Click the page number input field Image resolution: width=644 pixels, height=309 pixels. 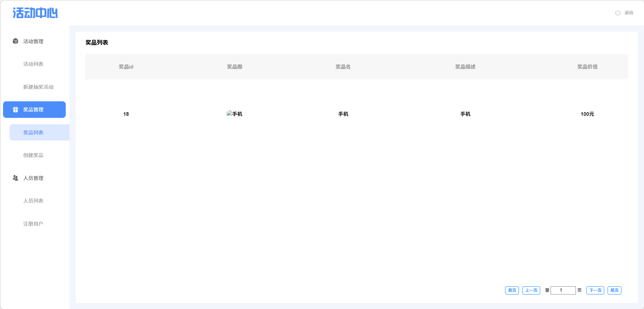click(x=563, y=290)
